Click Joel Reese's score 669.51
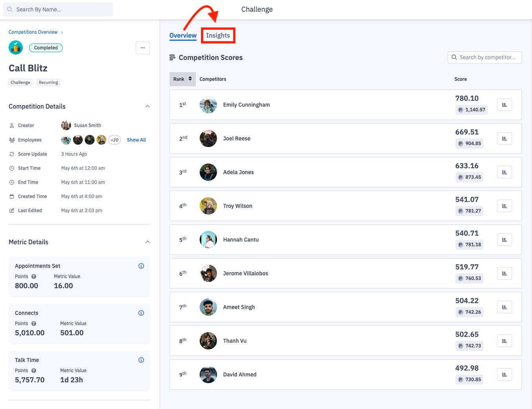Viewport: 532px width, 409px height. coord(467,132)
